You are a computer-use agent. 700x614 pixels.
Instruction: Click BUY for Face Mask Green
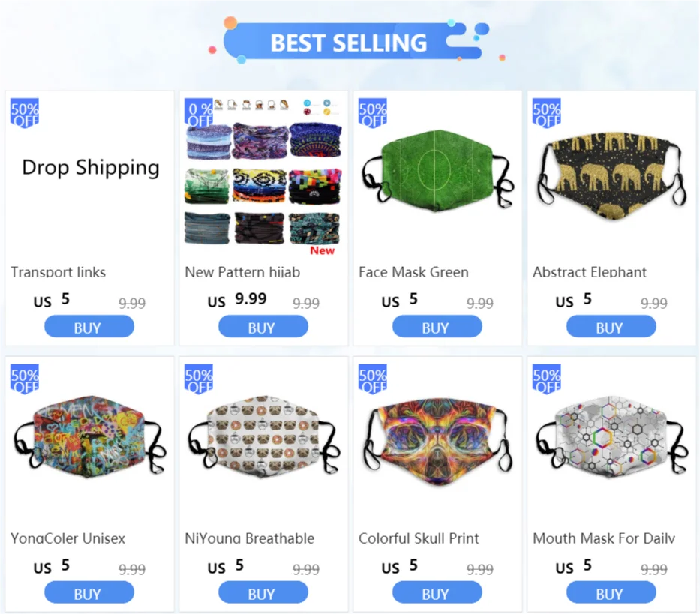[x=437, y=327]
